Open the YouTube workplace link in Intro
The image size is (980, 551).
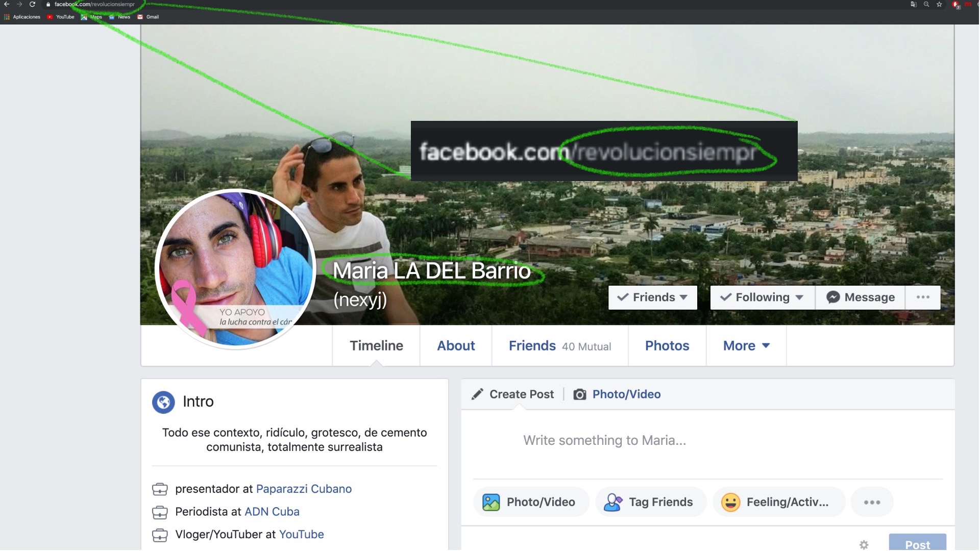coord(301,535)
